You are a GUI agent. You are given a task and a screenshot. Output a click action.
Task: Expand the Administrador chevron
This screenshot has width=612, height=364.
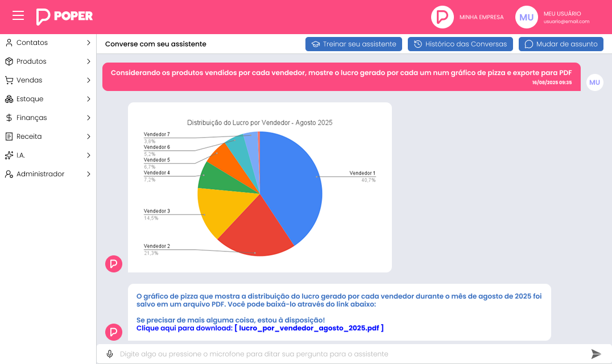(x=88, y=174)
